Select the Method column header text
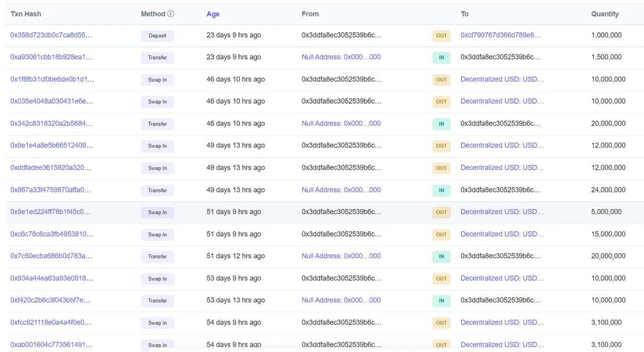 pyautogui.click(x=153, y=14)
